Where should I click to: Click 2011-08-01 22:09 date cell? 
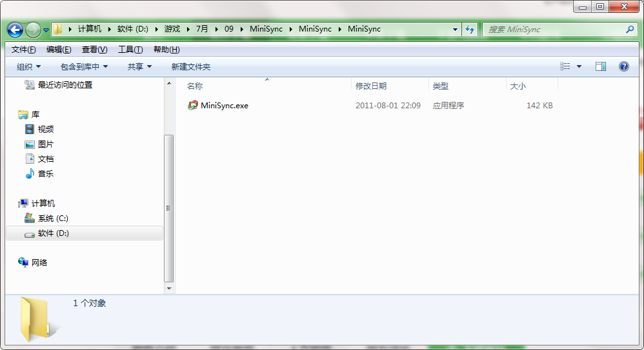388,106
